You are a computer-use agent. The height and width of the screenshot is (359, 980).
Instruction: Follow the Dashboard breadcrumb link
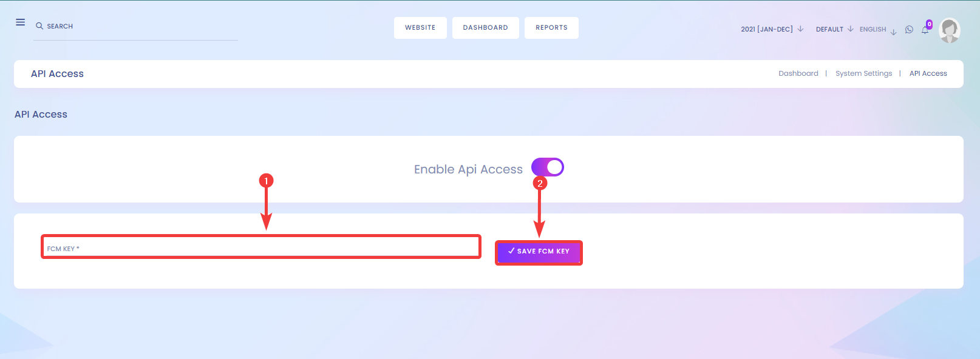pos(798,73)
